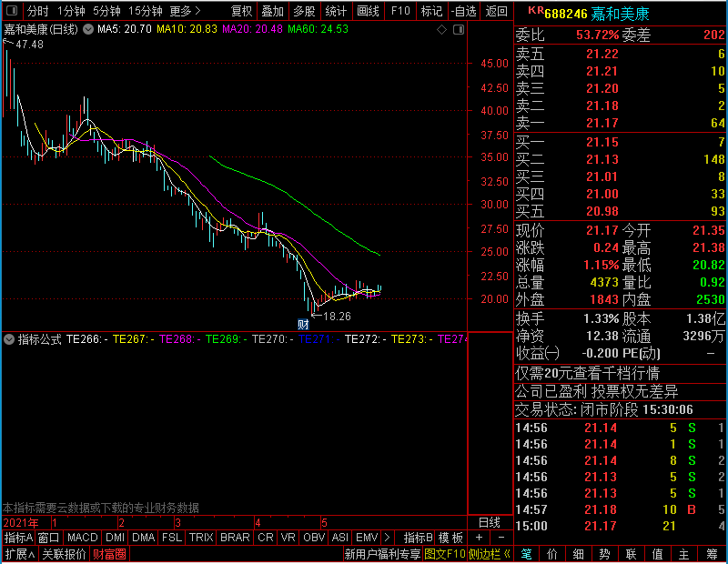Switch to the 价 price tab
Screen dimensions: 728x564
(552, 554)
